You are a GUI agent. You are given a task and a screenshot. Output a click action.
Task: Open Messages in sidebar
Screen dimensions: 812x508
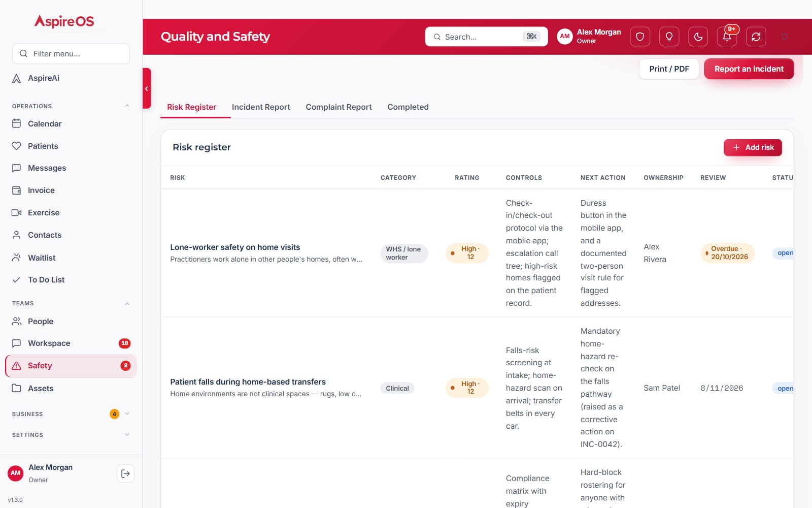[71, 168]
